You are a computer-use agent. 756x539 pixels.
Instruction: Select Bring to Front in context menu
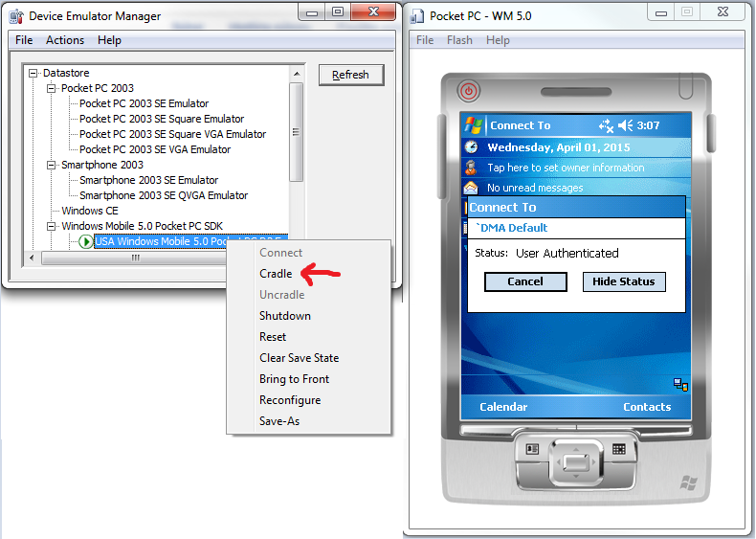(294, 379)
